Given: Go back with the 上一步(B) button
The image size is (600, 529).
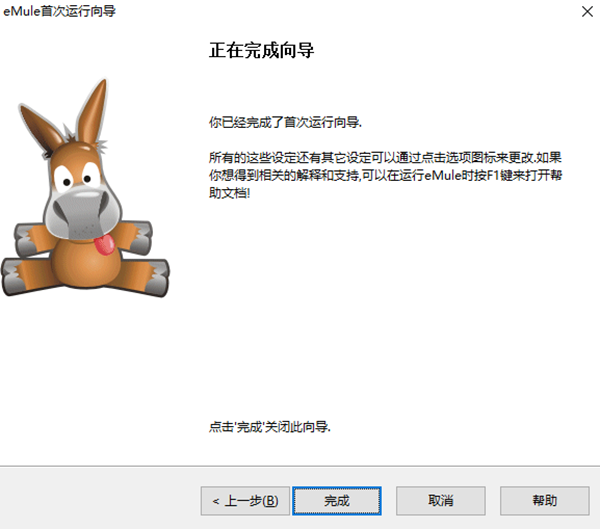Looking at the screenshot, I should point(245,501).
